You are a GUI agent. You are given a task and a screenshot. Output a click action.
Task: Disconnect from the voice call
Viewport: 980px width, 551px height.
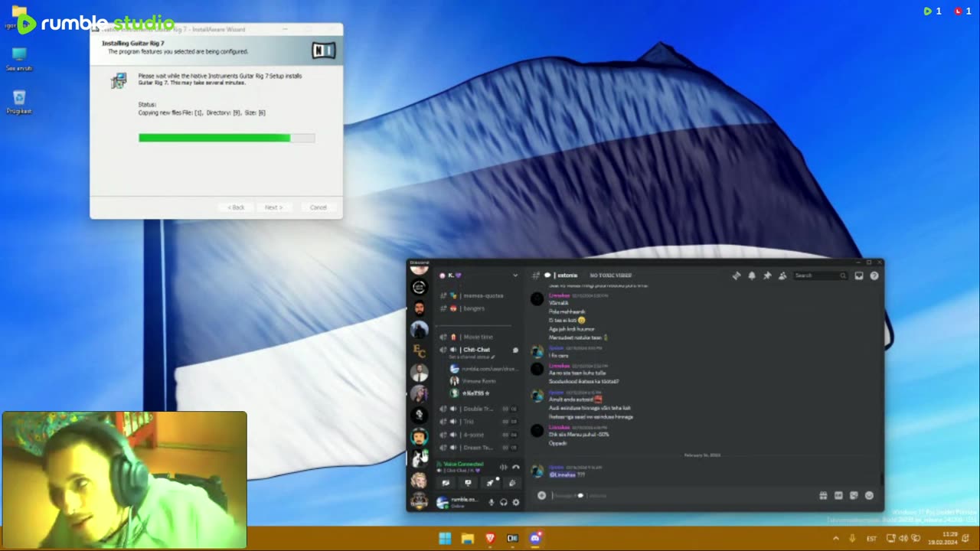pos(515,467)
